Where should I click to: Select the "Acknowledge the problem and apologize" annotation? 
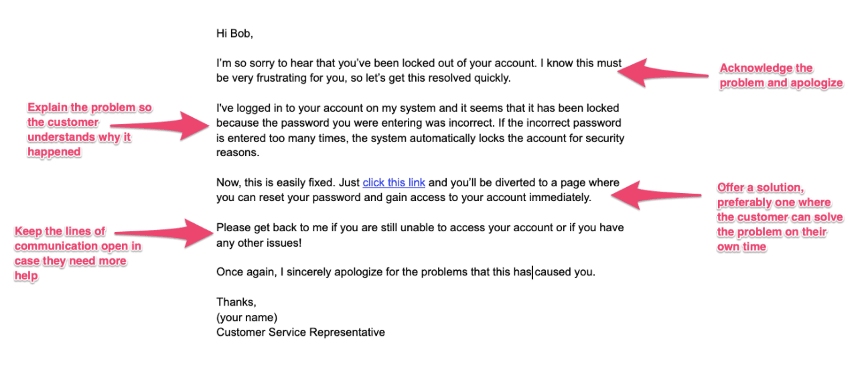[780, 76]
